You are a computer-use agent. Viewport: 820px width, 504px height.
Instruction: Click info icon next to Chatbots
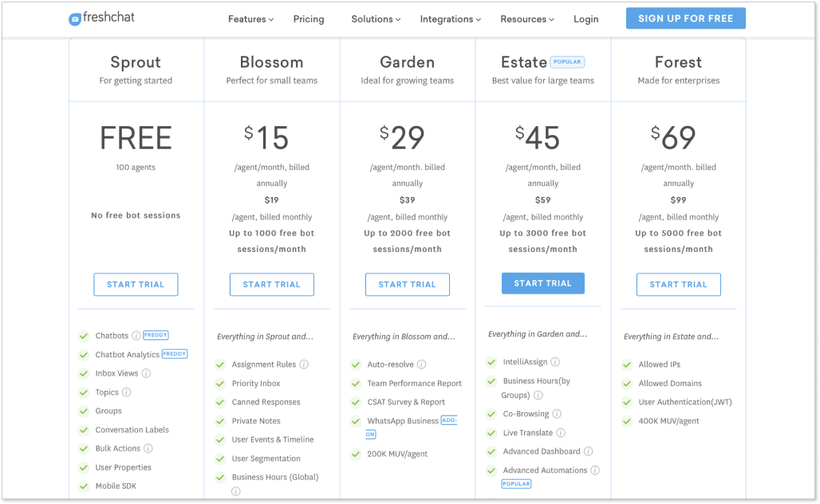pos(136,336)
